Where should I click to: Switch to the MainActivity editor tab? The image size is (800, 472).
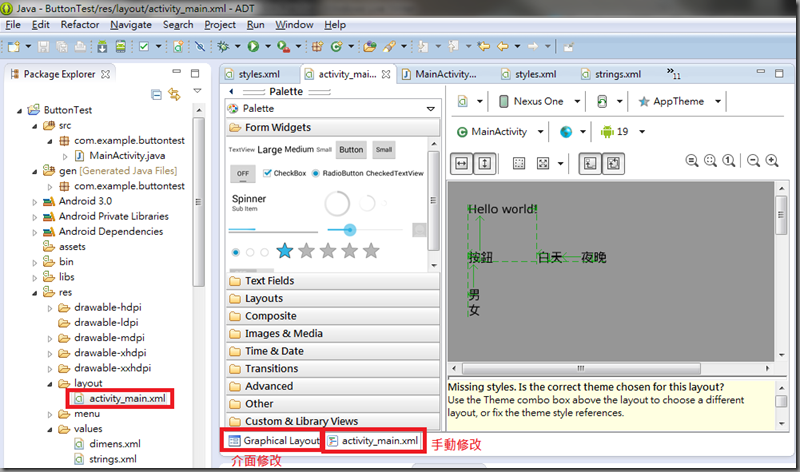point(440,74)
